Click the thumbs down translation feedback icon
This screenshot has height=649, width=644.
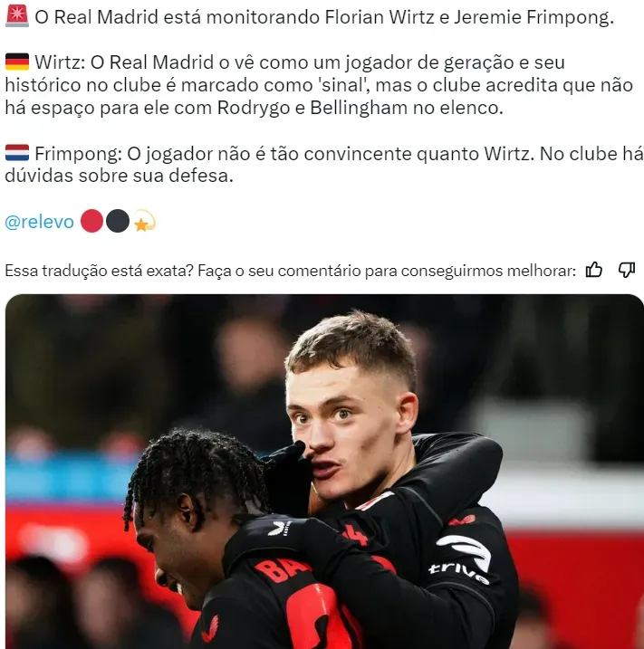(x=627, y=271)
